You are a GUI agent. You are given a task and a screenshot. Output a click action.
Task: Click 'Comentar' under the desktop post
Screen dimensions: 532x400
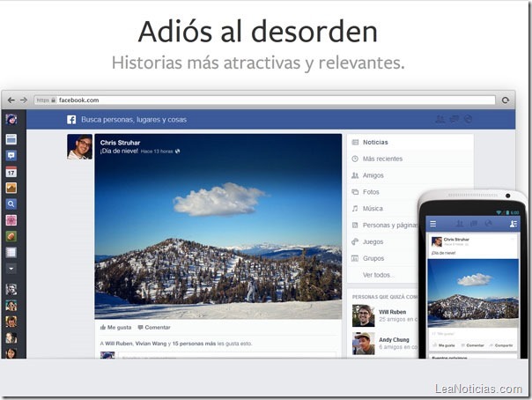[x=154, y=328]
